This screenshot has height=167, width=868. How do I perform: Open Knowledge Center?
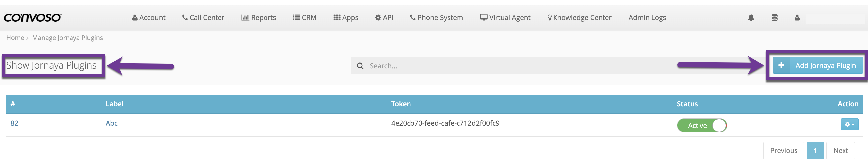(x=579, y=18)
